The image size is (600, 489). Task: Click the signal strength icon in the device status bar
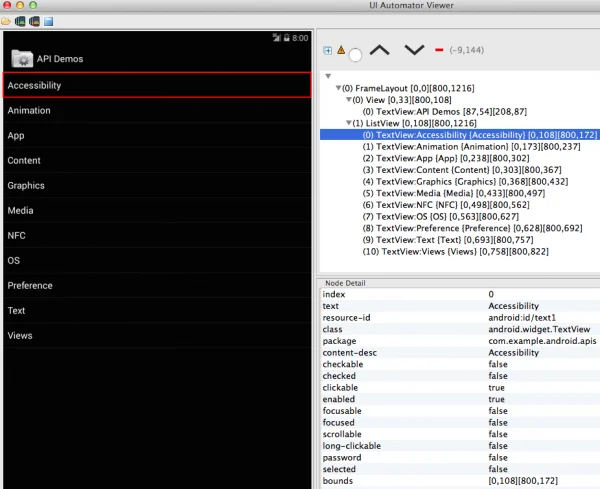click(276, 37)
